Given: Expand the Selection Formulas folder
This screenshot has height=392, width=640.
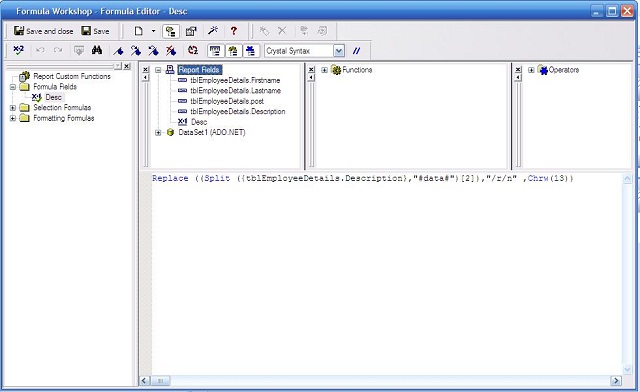Looking at the screenshot, I should 13,108.
